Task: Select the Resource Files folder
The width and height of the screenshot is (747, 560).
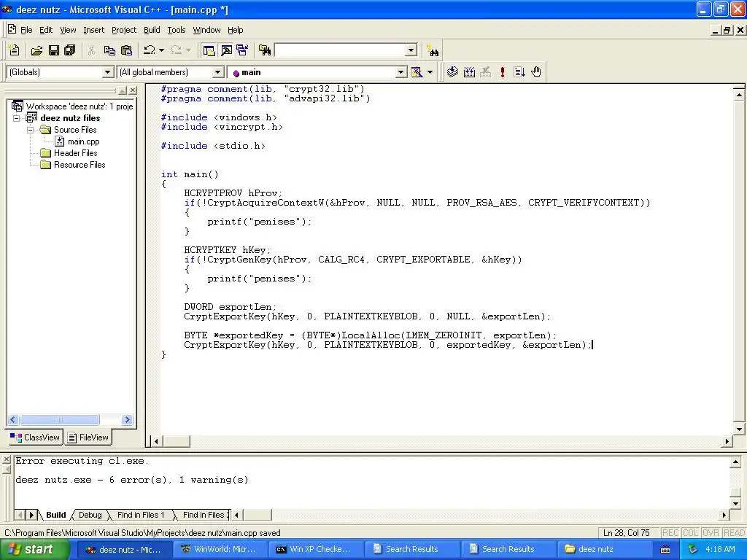Action: (x=79, y=165)
